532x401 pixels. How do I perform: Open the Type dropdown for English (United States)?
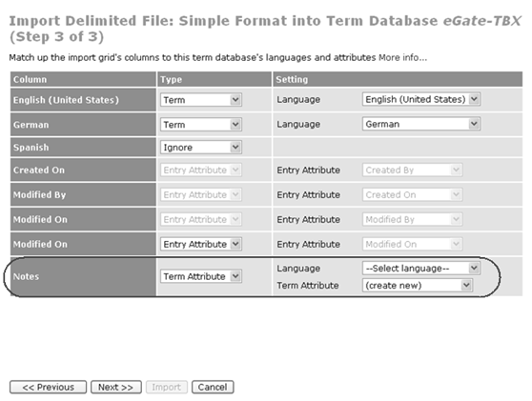coord(201,100)
